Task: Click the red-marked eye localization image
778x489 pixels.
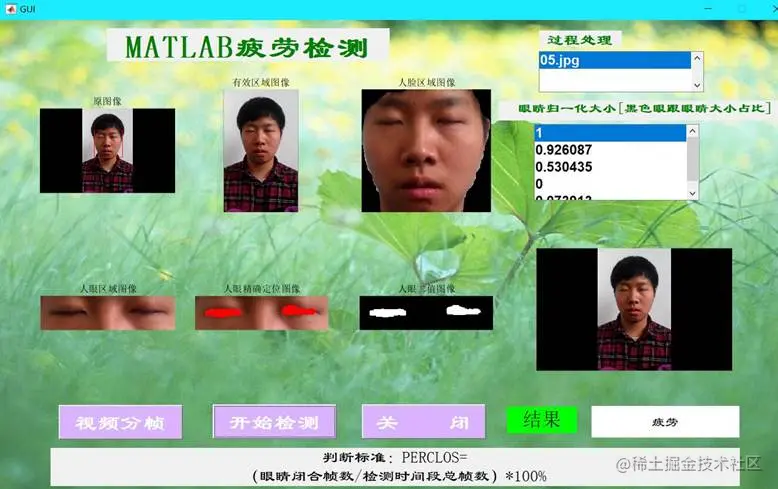Action: click(261, 313)
